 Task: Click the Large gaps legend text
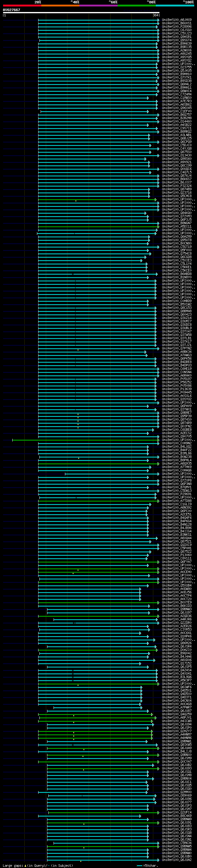point(13,865)
